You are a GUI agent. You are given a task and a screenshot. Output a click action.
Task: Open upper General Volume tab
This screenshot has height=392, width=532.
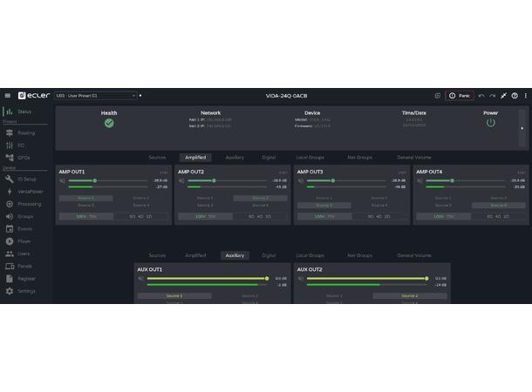pyautogui.click(x=414, y=158)
